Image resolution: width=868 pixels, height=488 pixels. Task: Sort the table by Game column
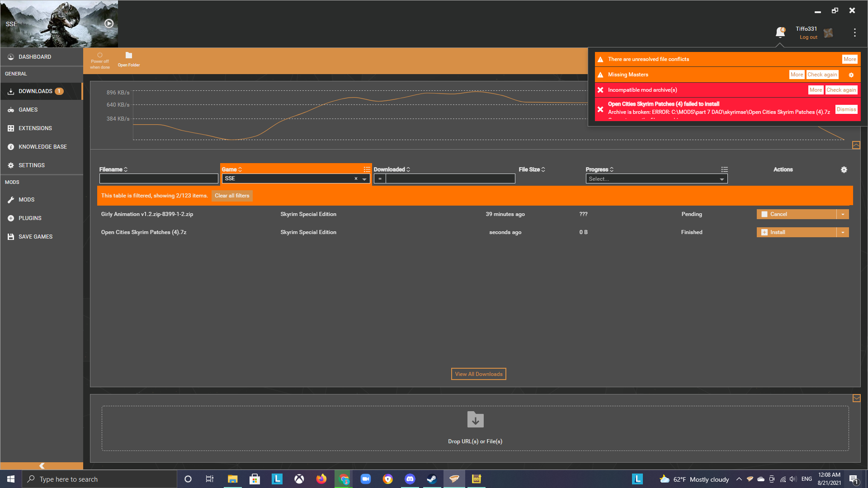[232, 169]
